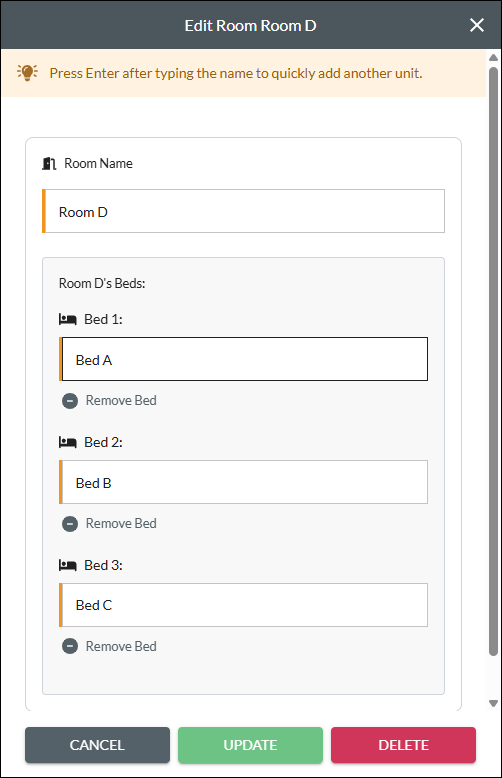Click the bed icon beside Bed 2 label
The width and height of the screenshot is (502, 778).
coord(67,442)
